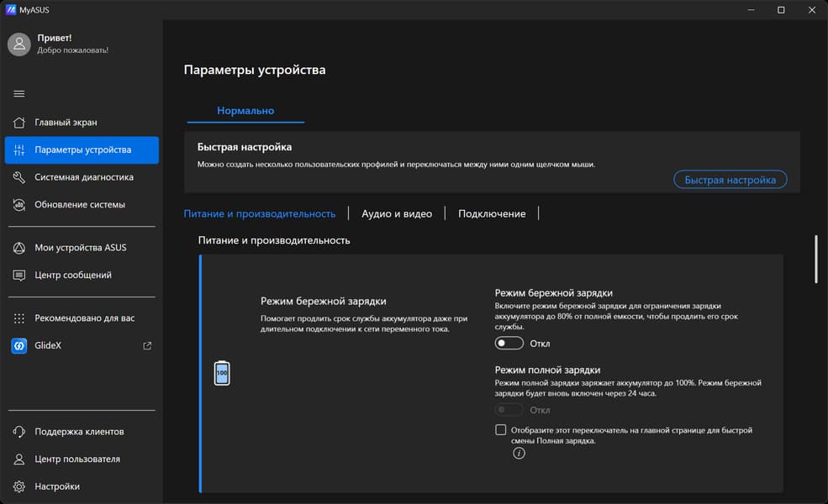Click the Поддержка клиентов headset icon
Viewport: 828px width, 504px height.
19,432
